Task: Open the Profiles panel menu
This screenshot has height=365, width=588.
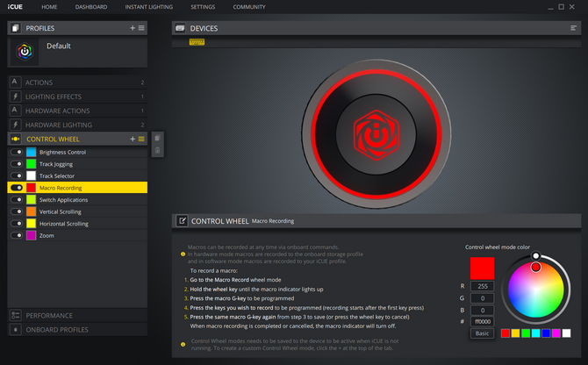Action: pyautogui.click(x=141, y=28)
